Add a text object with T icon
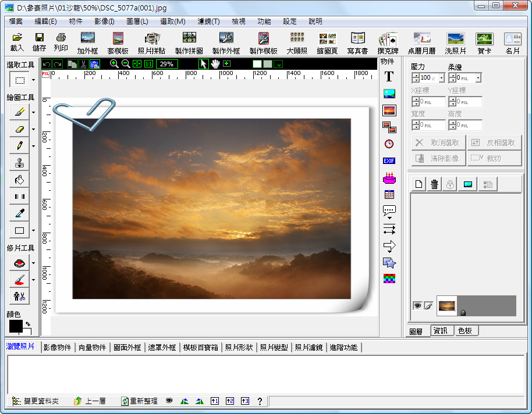 click(x=389, y=76)
